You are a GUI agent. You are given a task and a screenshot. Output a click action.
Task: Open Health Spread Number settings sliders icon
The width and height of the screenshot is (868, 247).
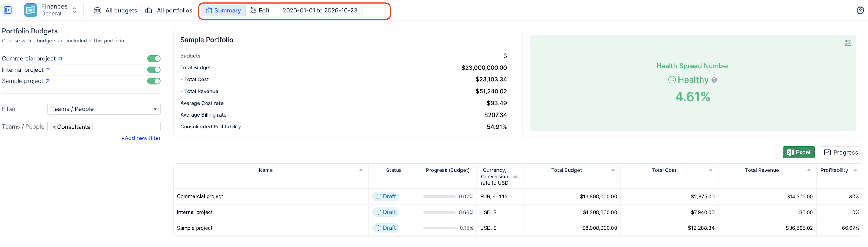point(847,43)
